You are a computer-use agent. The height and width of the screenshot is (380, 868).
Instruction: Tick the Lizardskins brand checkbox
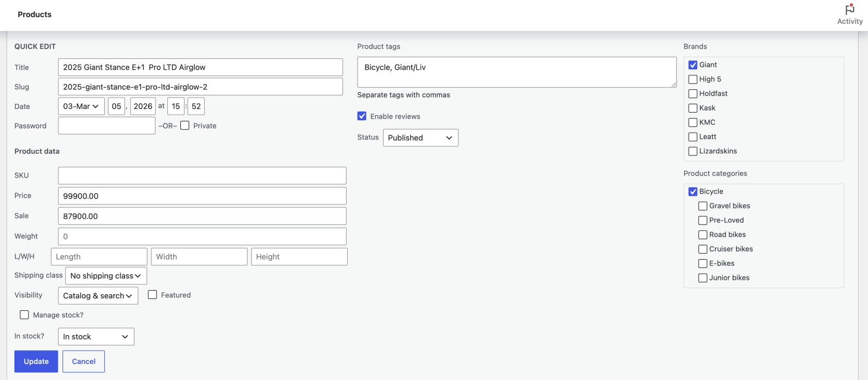coord(693,151)
